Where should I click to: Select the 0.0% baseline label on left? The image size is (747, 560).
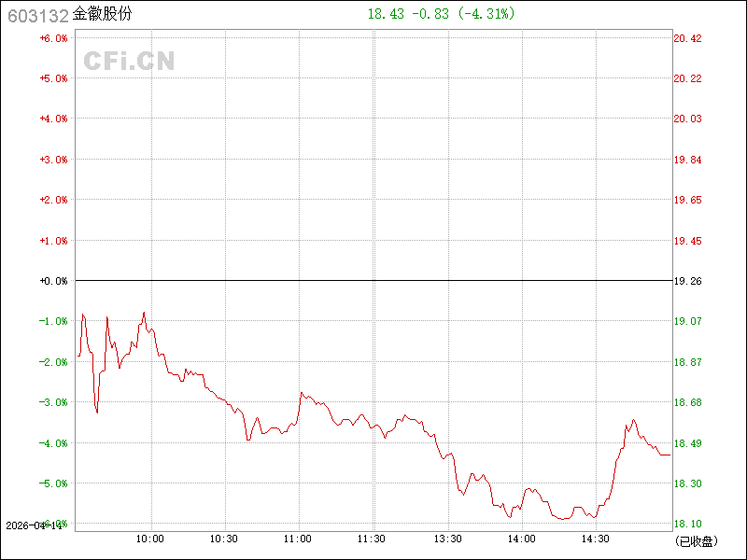coord(53,281)
